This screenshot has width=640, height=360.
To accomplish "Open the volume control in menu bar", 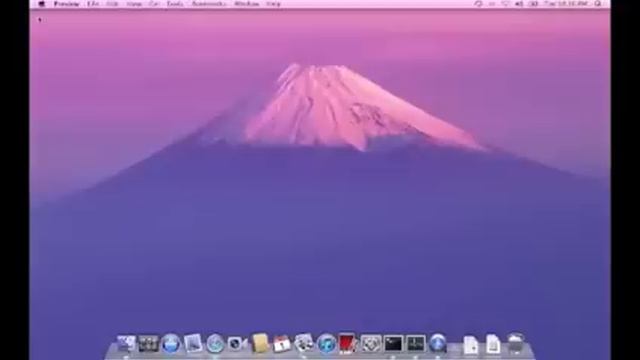I will 519,4.
